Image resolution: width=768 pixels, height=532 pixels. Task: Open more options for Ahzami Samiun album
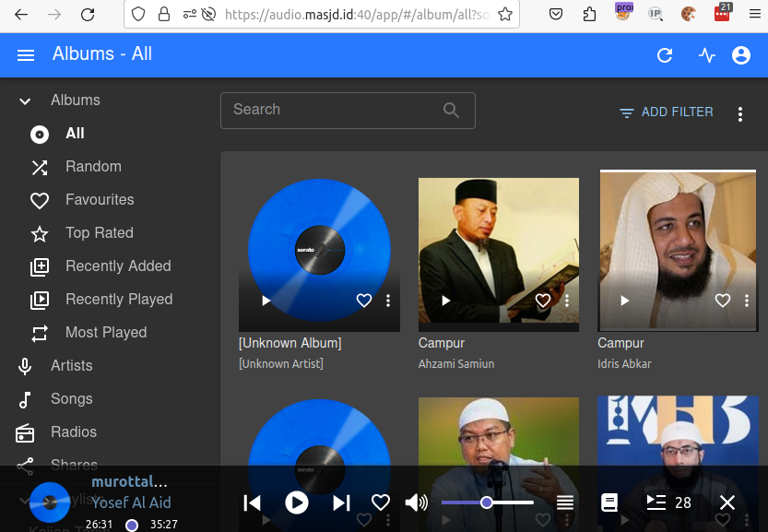(x=567, y=301)
